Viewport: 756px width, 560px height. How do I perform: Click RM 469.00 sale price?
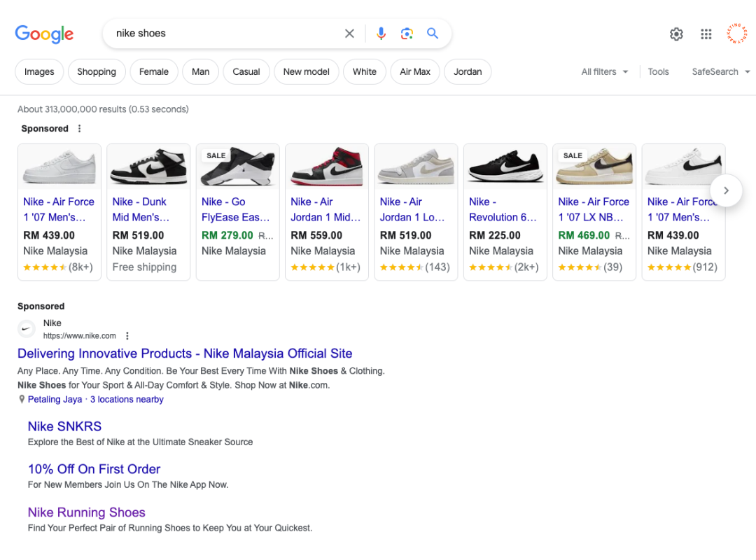[x=584, y=235]
